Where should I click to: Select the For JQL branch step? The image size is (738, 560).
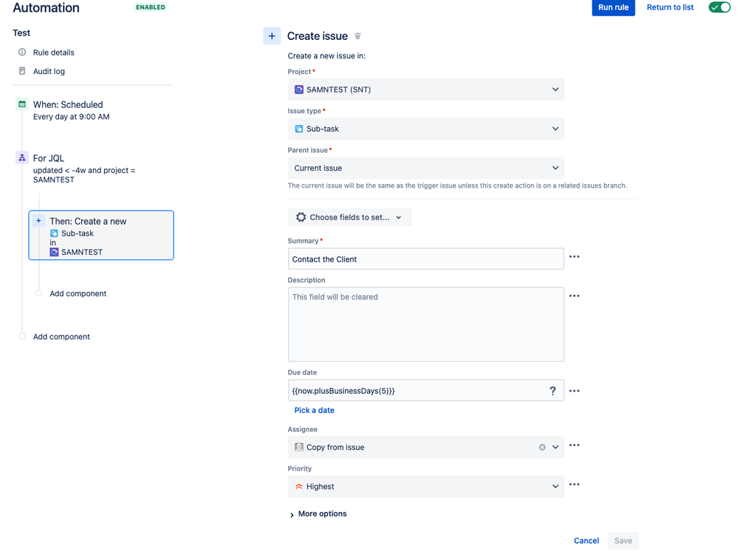pyautogui.click(x=49, y=158)
